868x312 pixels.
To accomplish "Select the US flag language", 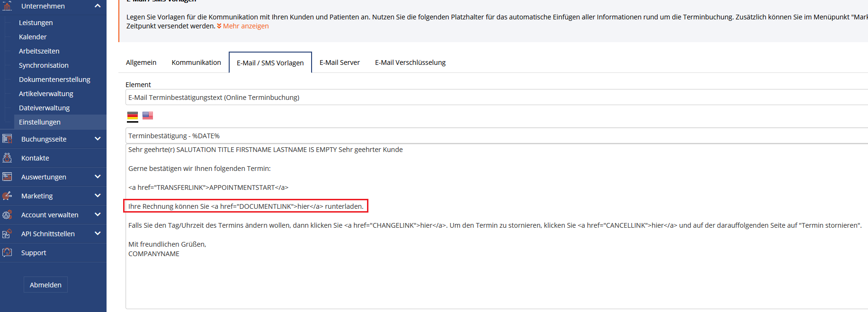I will click(x=148, y=116).
